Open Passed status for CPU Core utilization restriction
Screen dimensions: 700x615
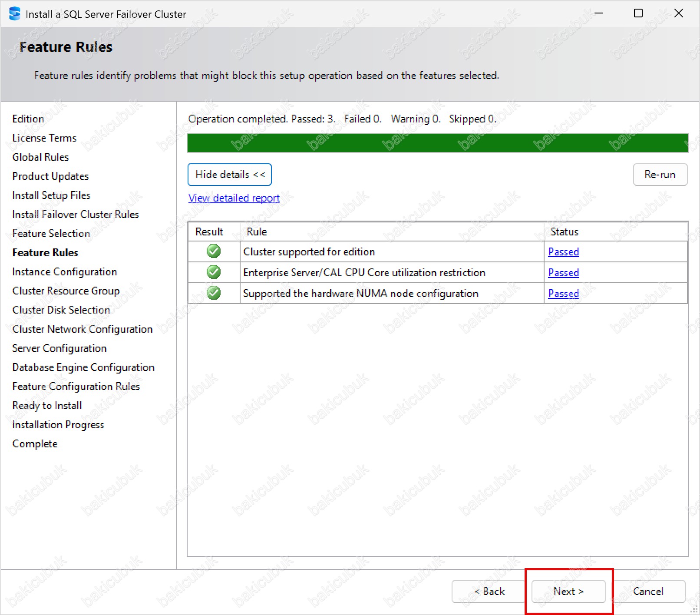pos(563,273)
